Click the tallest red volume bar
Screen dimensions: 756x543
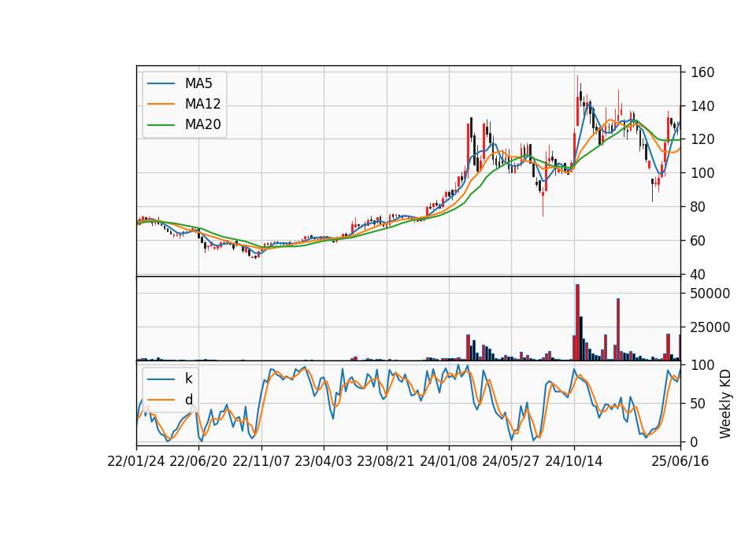click(577, 323)
